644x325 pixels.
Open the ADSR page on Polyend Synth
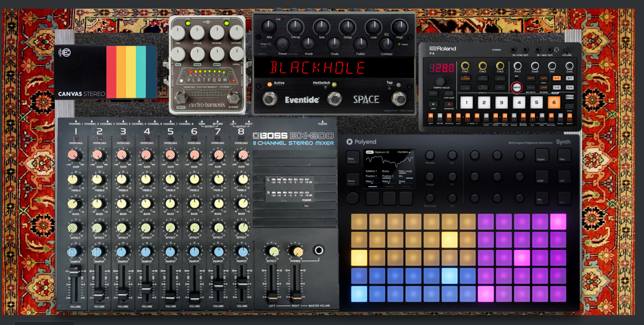[542, 177]
